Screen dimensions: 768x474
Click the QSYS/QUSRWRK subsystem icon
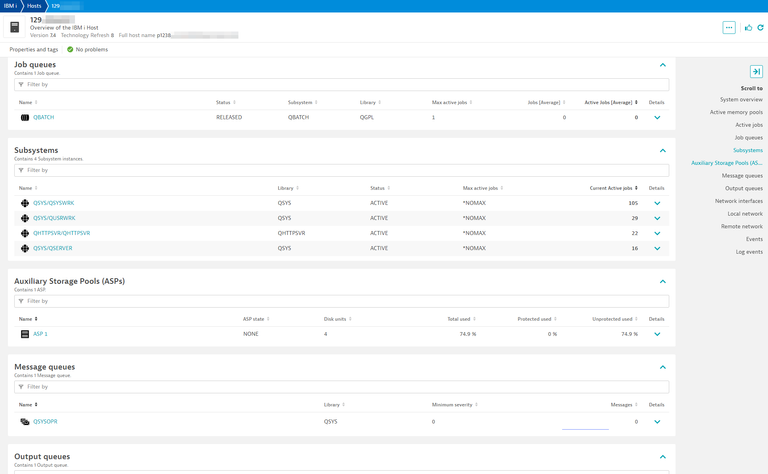pos(25,218)
